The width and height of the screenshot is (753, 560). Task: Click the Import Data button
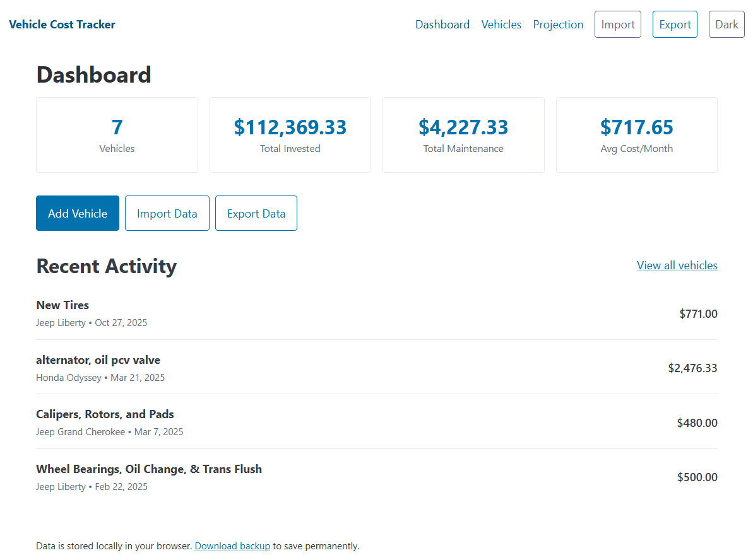tap(167, 213)
